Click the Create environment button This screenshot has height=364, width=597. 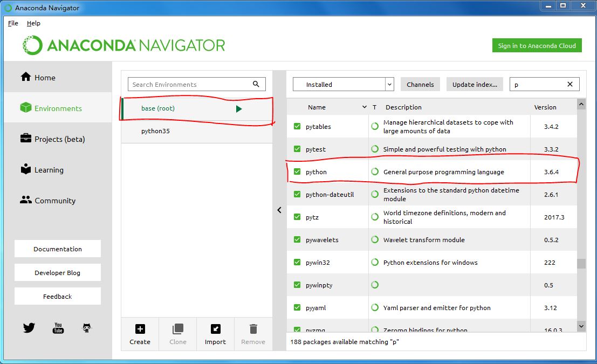coord(140,334)
